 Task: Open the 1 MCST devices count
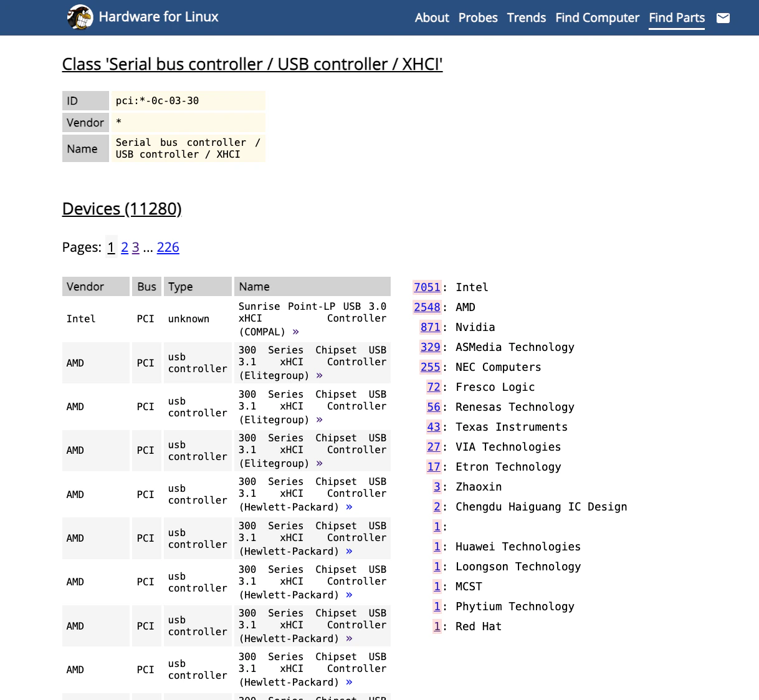[x=437, y=587]
